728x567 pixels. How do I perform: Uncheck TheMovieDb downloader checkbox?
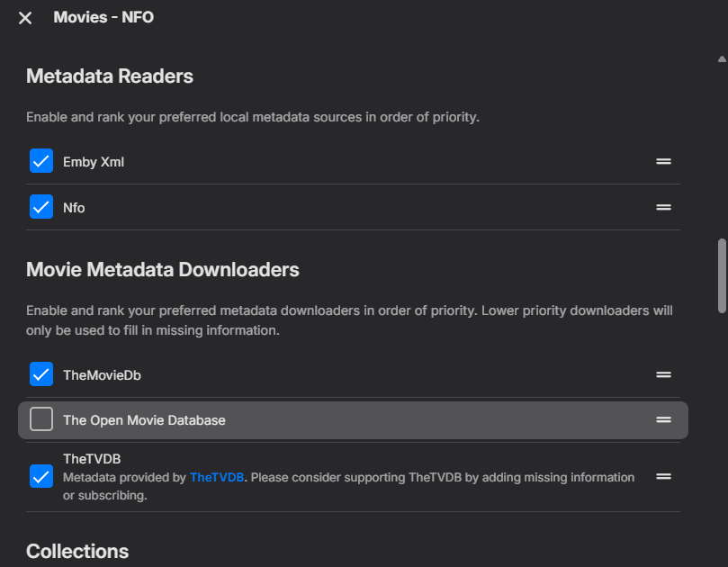point(41,374)
